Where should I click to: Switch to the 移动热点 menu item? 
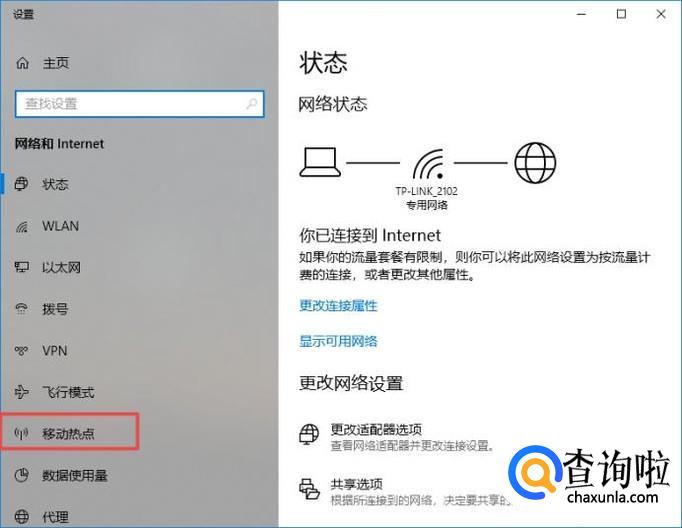click(70, 431)
